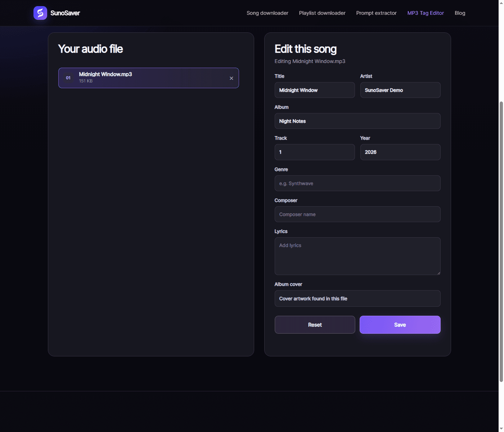504x432 pixels.
Task: Go to the Prompt extractor page
Action: pyautogui.click(x=376, y=13)
